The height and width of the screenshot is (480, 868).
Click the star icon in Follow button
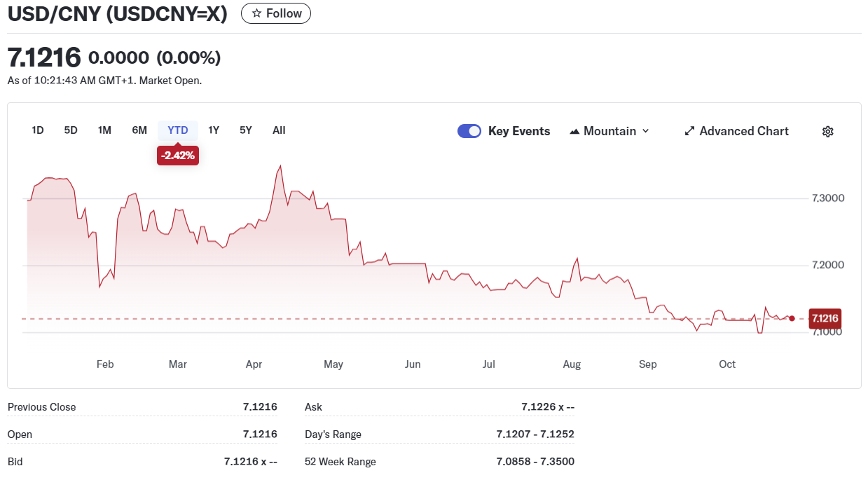(x=256, y=13)
